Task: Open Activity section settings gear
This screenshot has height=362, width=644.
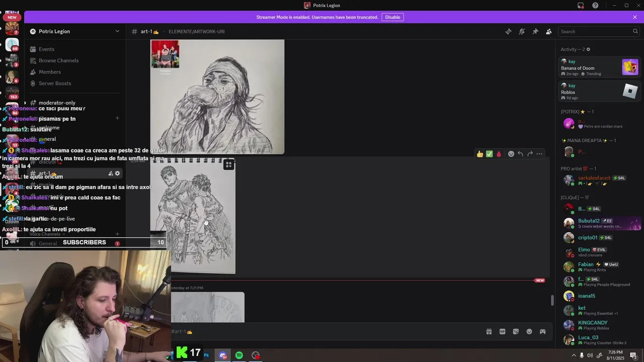Action: click(x=588, y=49)
